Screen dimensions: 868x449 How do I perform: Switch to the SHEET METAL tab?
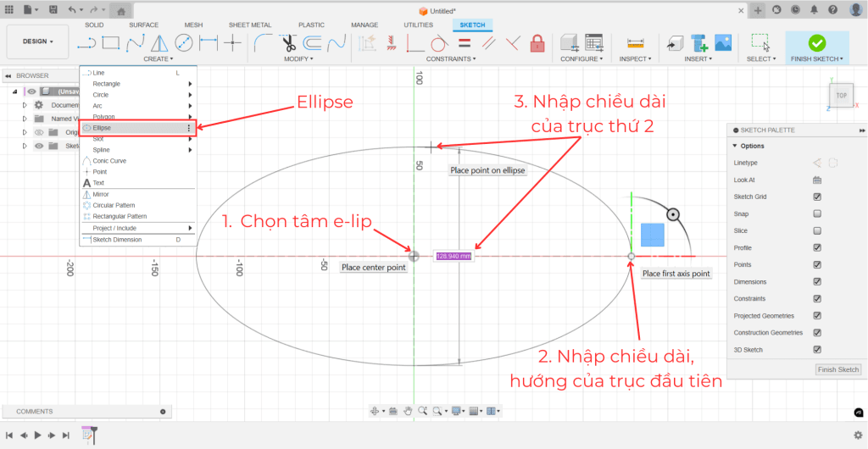(249, 25)
